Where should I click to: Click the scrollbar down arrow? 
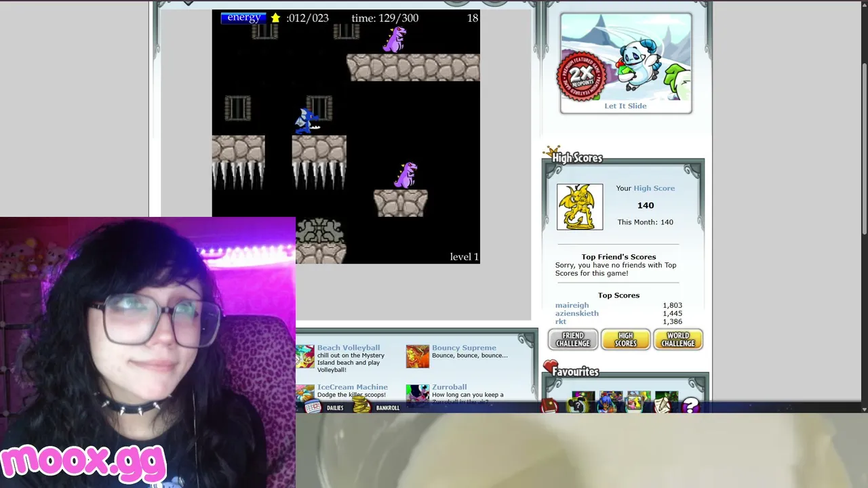click(x=864, y=409)
